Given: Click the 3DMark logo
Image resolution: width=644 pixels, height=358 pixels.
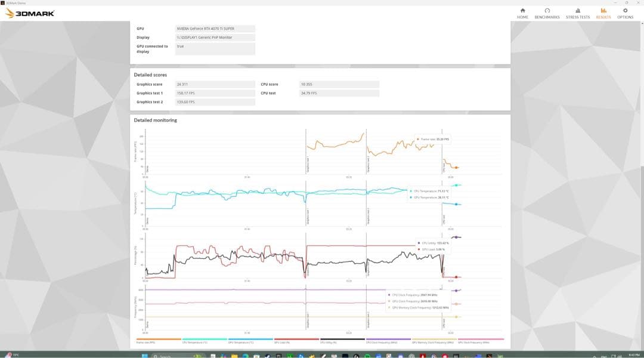Looking at the screenshot, I should coord(30,13).
